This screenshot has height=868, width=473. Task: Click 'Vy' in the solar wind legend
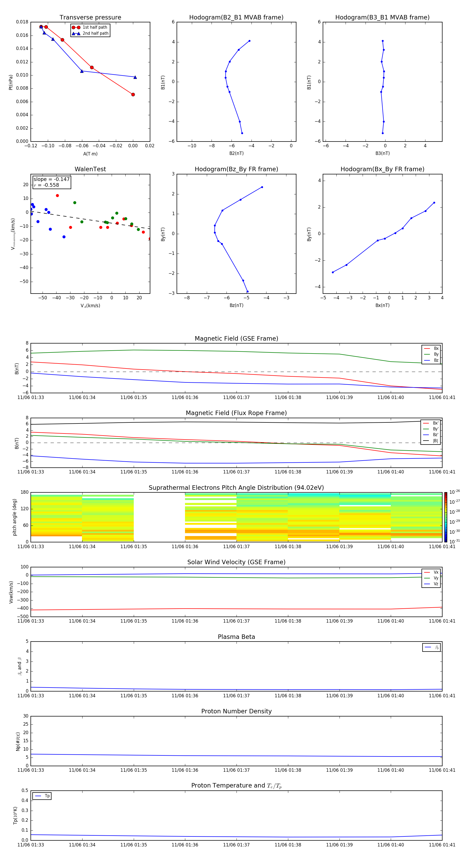431,578
